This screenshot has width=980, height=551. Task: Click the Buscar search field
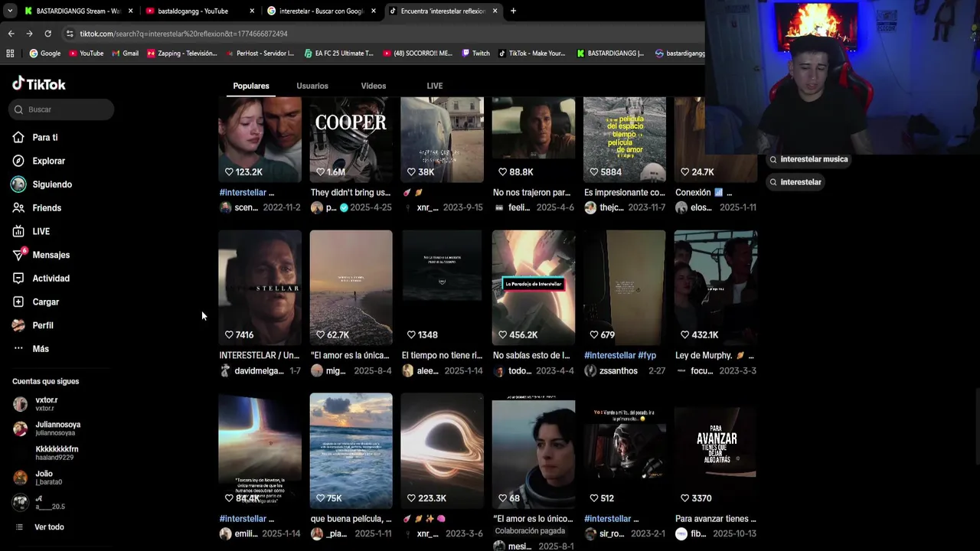coord(62,109)
